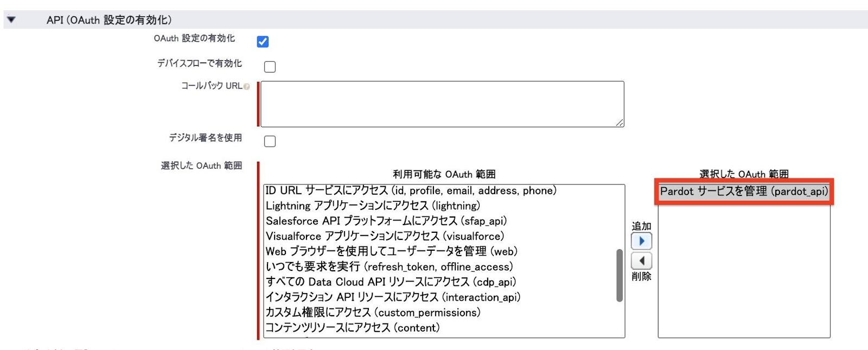868x350 pixels.
Task: Click the available OAuth scopes list scrollbar
Action: (620, 275)
